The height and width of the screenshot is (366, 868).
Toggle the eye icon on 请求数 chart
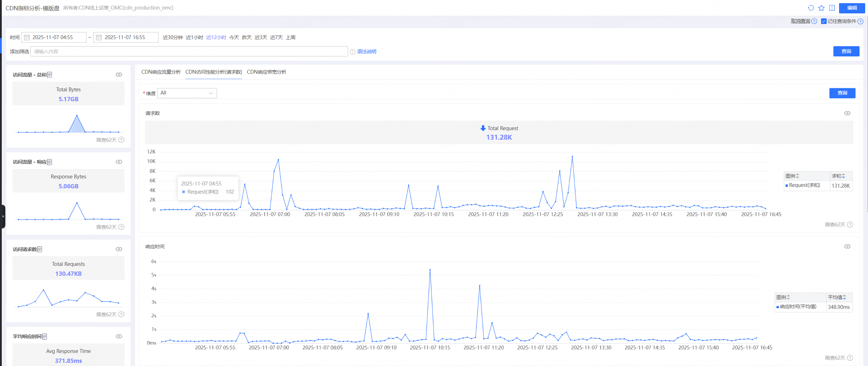click(847, 113)
